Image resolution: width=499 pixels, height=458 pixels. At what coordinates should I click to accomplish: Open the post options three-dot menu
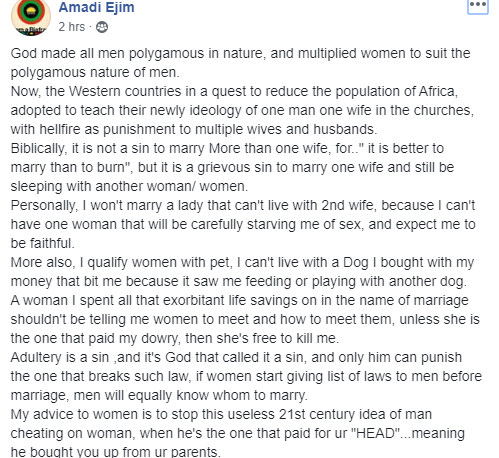tap(478, 5)
